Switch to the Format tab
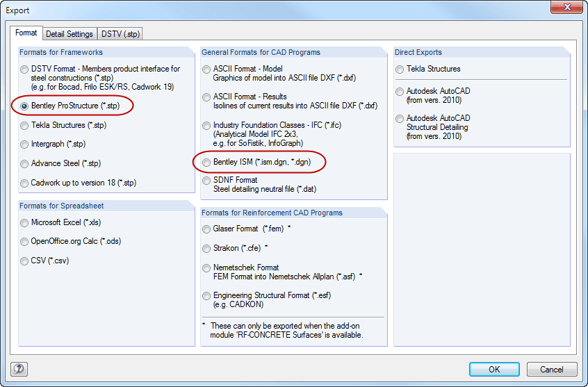This screenshot has height=387, width=588. coord(26,33)
